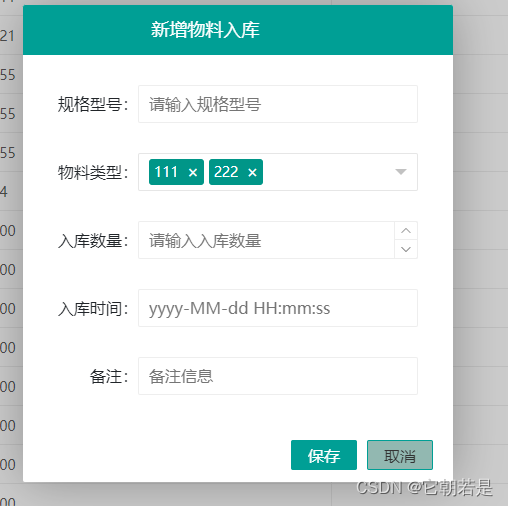
Task: Click the 新增物料入库 dialog title
Action: pyautogui.click(x=205, y=30)
